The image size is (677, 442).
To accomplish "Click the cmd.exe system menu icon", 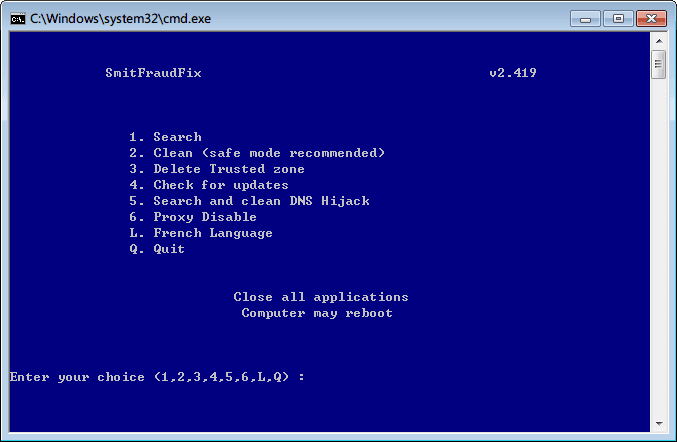I will click(x=18, y=19).
